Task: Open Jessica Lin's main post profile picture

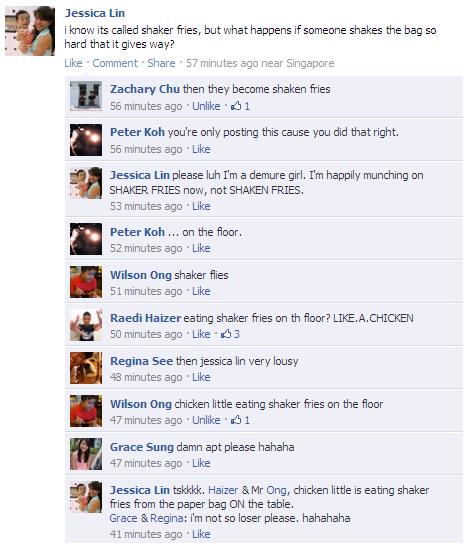Action: point(30,31)
